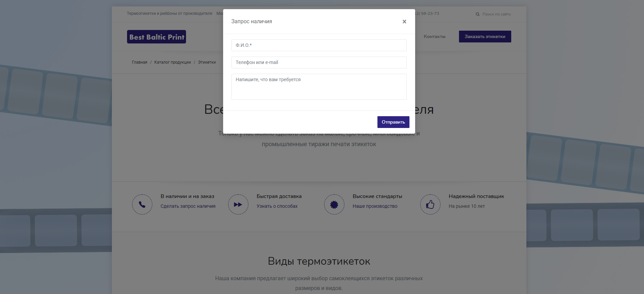
Task: Click the phone circle icon
Action: click(x=142, y=204)
